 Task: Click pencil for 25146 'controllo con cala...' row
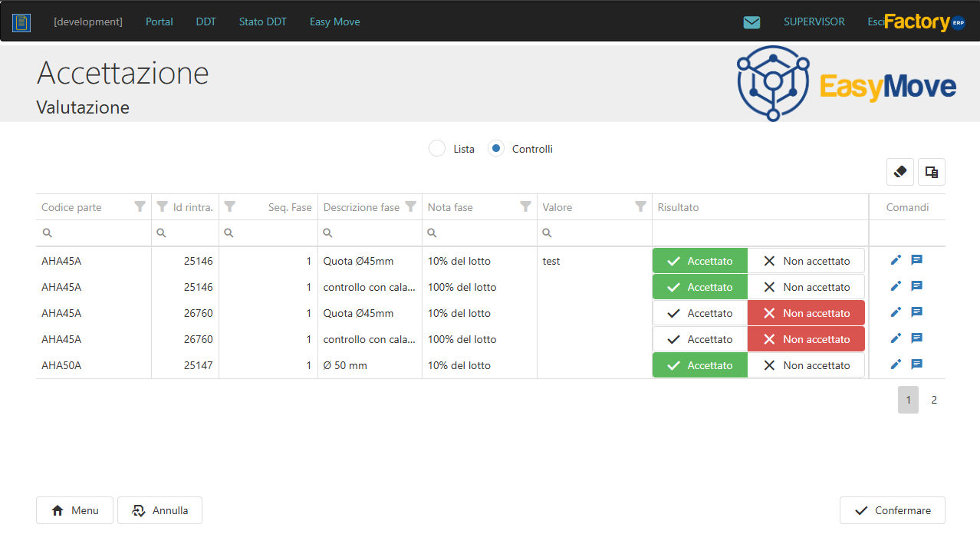896,286
